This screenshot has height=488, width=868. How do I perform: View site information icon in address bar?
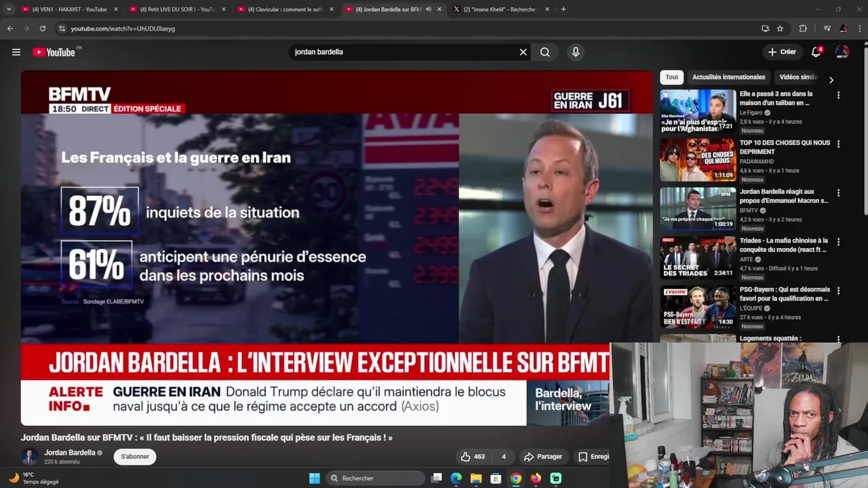click(x=62, y=28)
